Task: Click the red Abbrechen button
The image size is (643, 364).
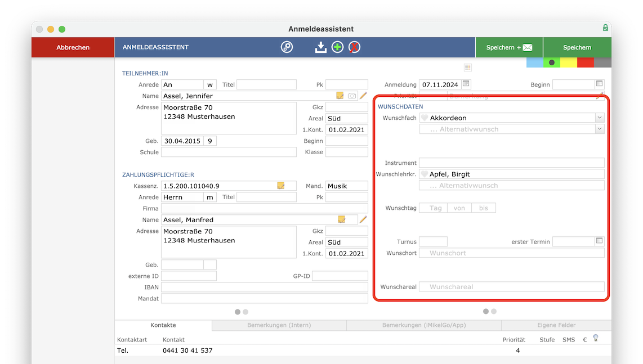Action: (x=73, y=48)
